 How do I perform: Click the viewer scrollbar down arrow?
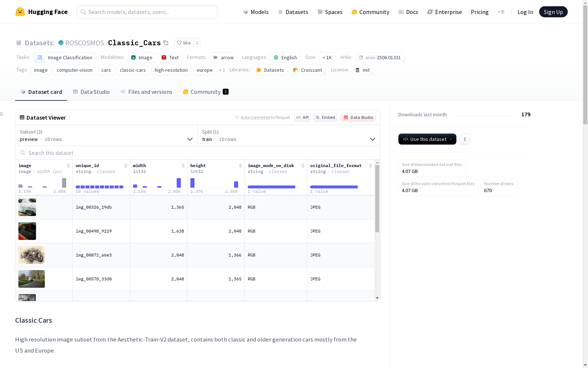[x=377, y=298]
